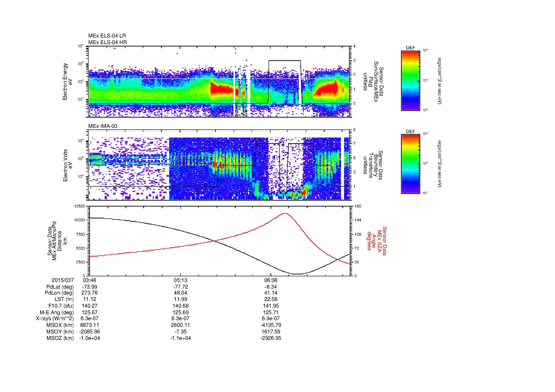Click the 'MSOZ (km)' row label

click(x=60, y=338)
